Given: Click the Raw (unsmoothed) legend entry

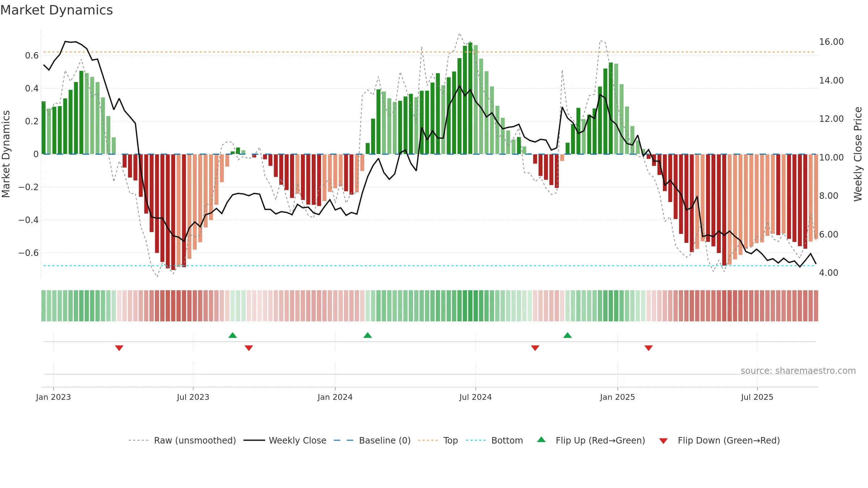Looking at the screenshot, I should click(182, 440).
